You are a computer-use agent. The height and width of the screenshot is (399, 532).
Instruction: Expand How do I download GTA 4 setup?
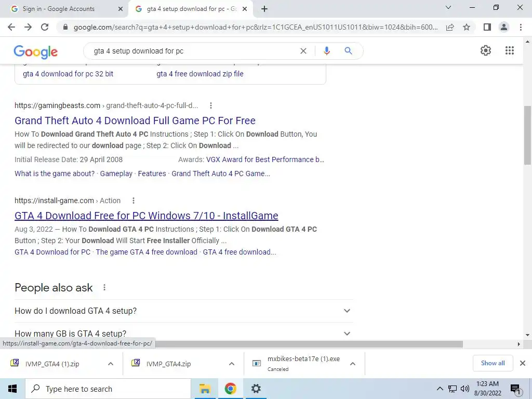tap(184, 311)
